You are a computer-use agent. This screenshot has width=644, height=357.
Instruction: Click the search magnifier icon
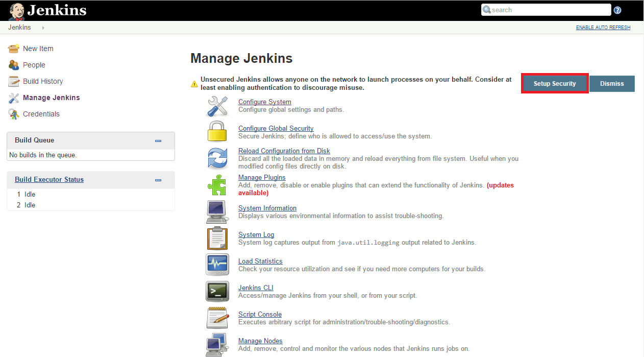pyautogui.click(x=487, y=10)
